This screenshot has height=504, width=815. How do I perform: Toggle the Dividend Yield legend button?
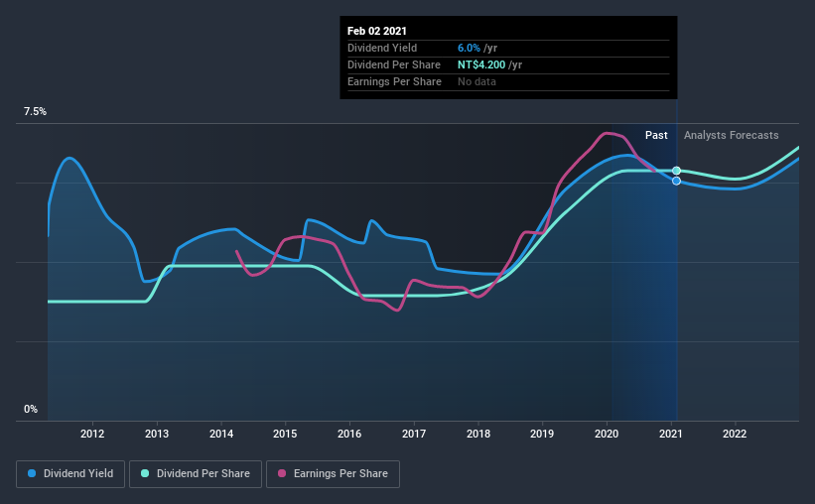coord(70,474)
